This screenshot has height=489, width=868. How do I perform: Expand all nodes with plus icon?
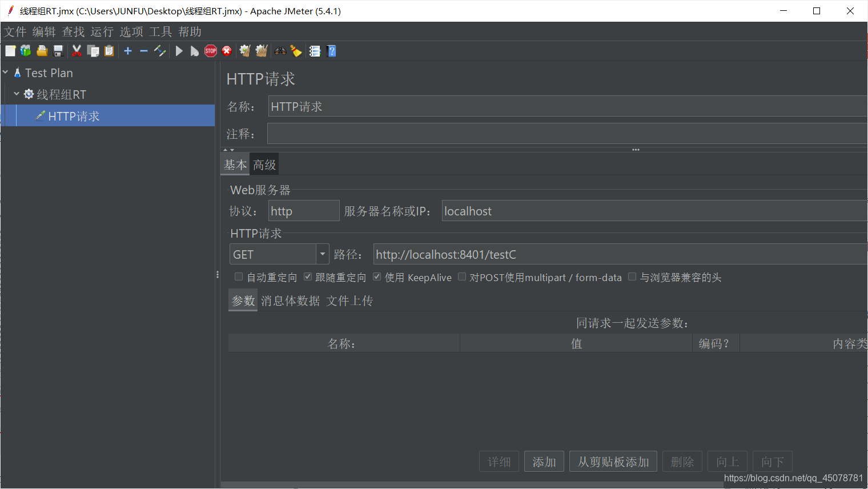[x=128, y=51]
